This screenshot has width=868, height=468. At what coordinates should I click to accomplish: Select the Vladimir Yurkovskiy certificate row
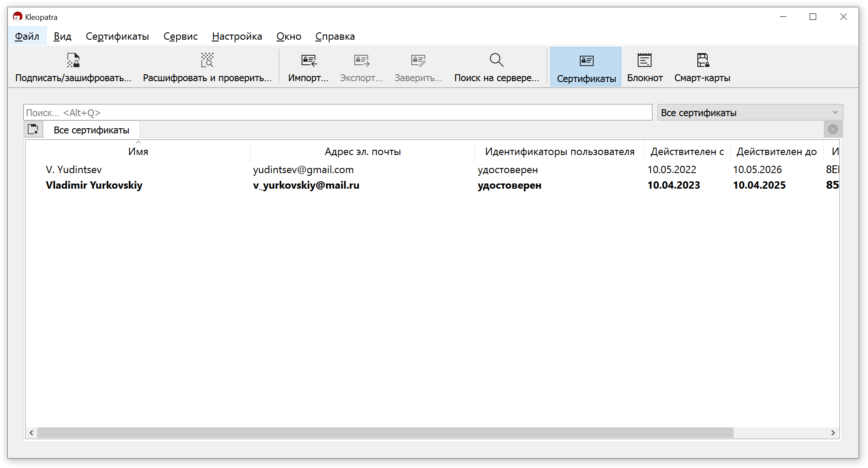432,185
